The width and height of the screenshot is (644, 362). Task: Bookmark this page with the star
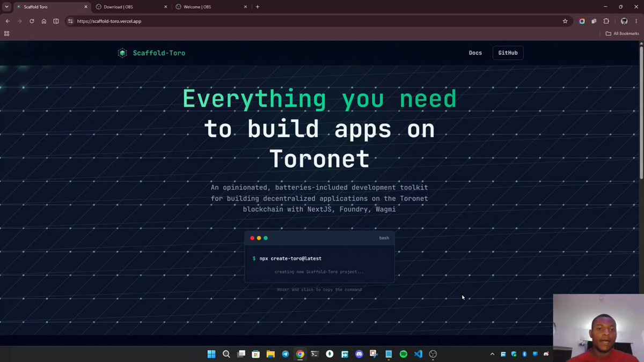click(x=565, y=21)
